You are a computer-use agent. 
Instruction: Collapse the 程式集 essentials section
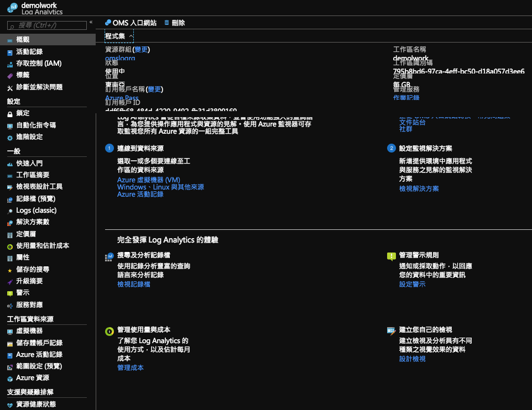[119, 36]
